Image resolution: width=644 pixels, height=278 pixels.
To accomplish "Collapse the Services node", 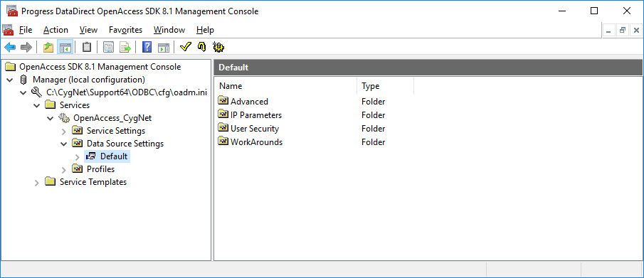I will [37, 105].
